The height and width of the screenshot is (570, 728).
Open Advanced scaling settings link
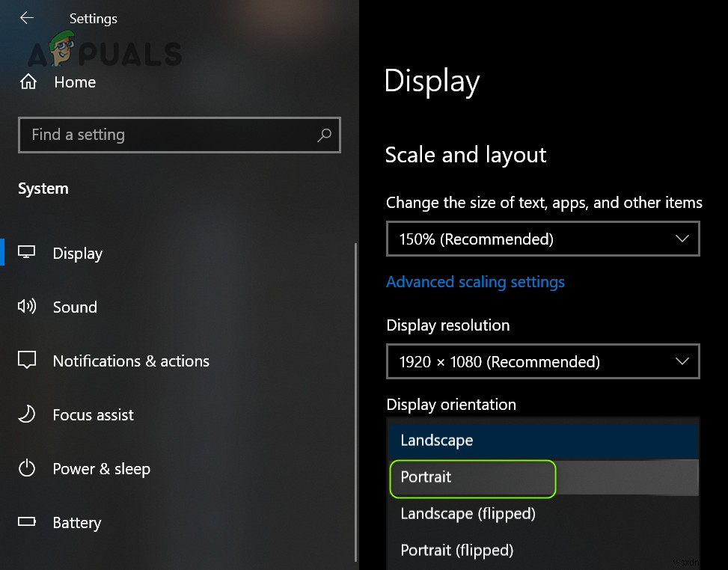coord(475,282)
